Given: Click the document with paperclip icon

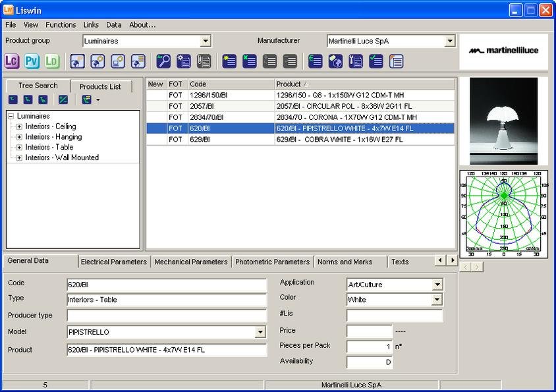Looking at the screenshot, I should click(x=204, y=61).
